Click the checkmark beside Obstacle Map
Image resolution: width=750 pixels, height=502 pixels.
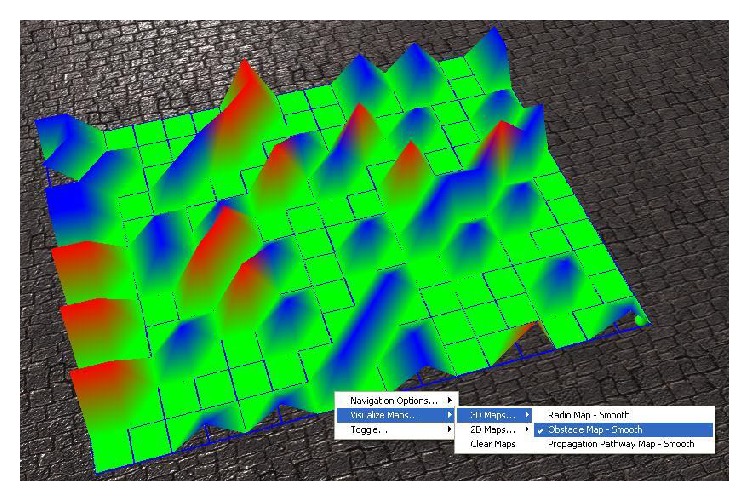coord(540,431)
